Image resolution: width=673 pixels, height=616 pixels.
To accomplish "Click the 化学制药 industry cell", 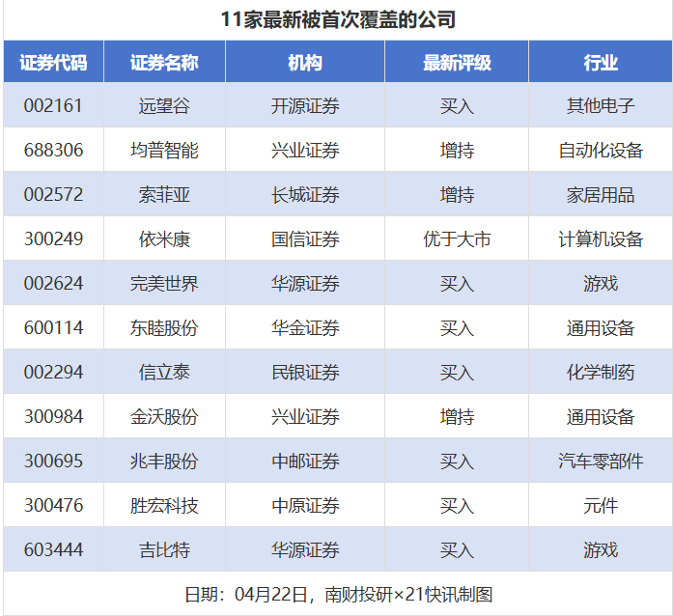I will pos(601,373).
